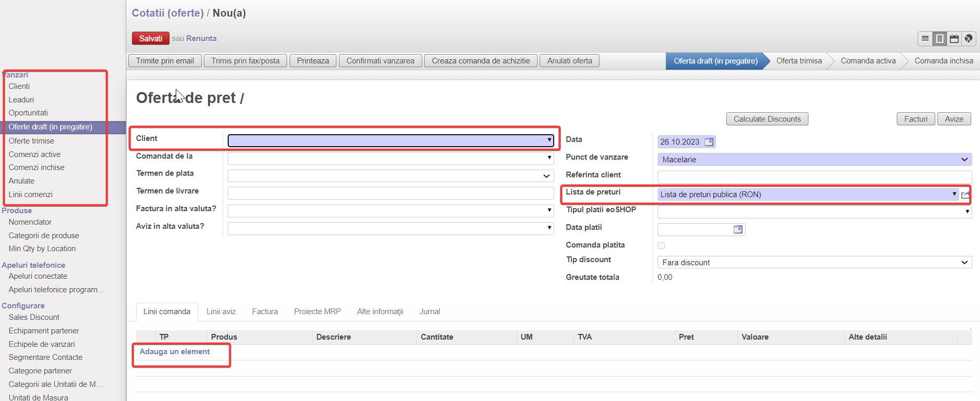Open date picker for Data field
Image resolution: width=980 pixels, height=401 pixels.
point(709,142)
